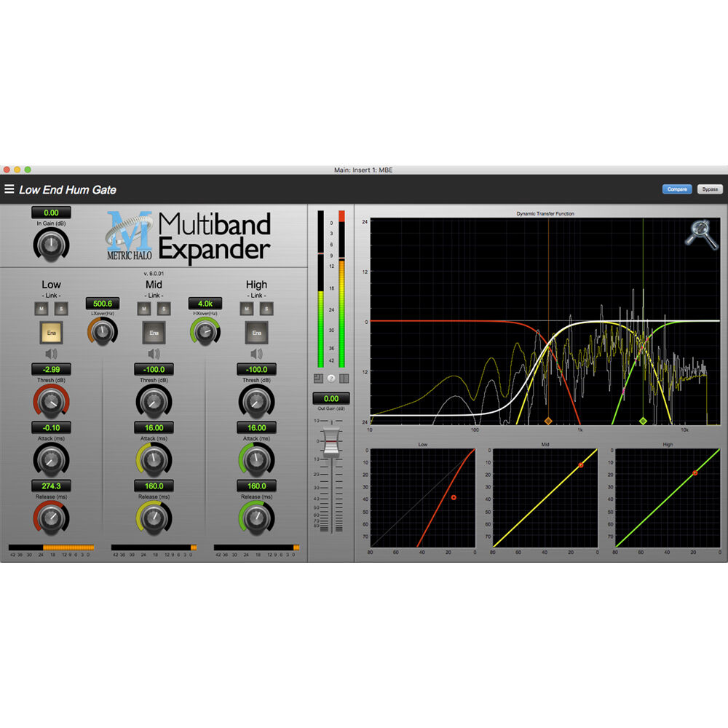Mute the High band
The height and width of the screenshot is (728, 728).
pyautogui.click(x=247, y=309)
